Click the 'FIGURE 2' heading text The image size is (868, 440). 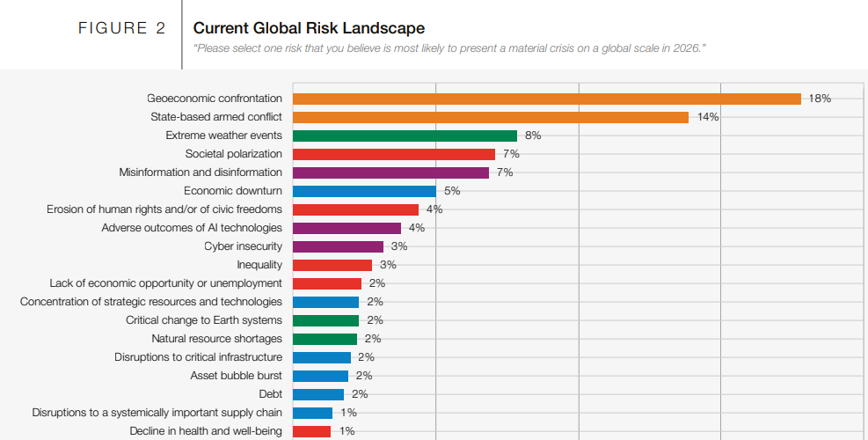(122, 28)
